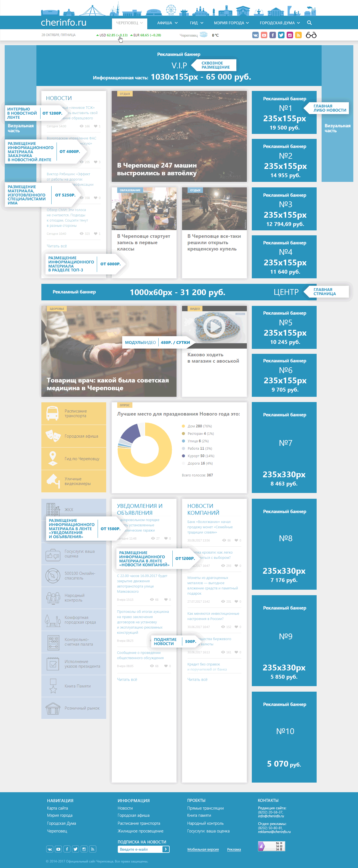This screenshot has width=358, height=868.
Task: Open article Товарищ врач about советская медицина
Action: (108, 384)
